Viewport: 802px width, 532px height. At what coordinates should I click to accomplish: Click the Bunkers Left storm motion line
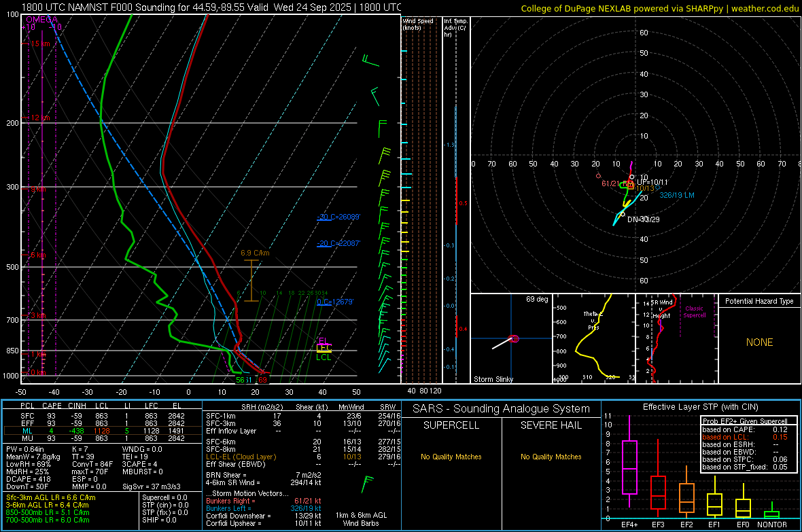click(x=264, y=508)
